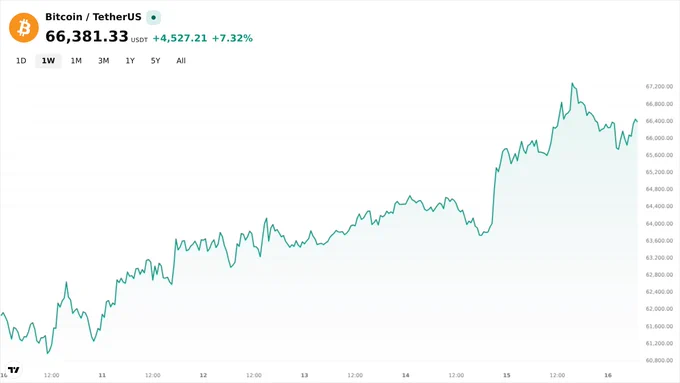Choose the 1Y time range
The image size is (680, 383).
click(x=130, y=61)
